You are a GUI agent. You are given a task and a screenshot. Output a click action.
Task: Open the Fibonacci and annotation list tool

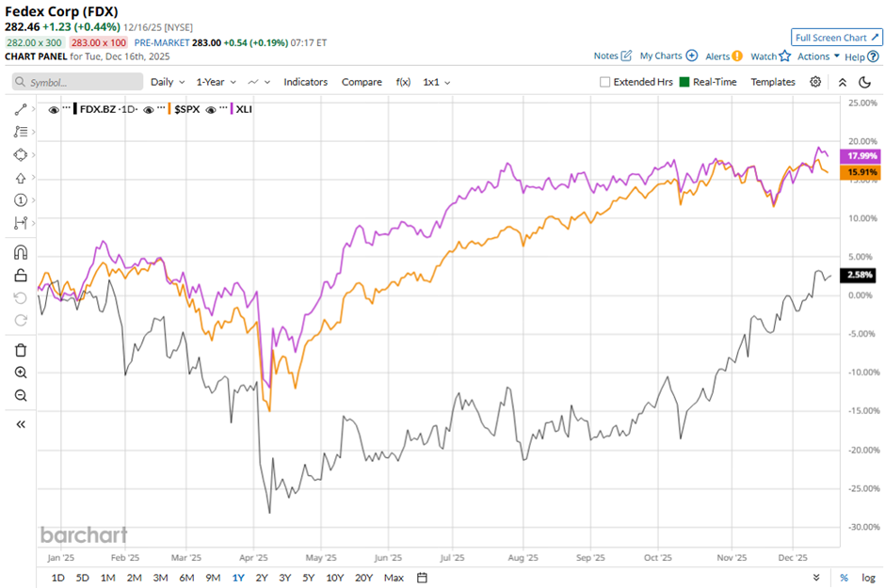21,132
